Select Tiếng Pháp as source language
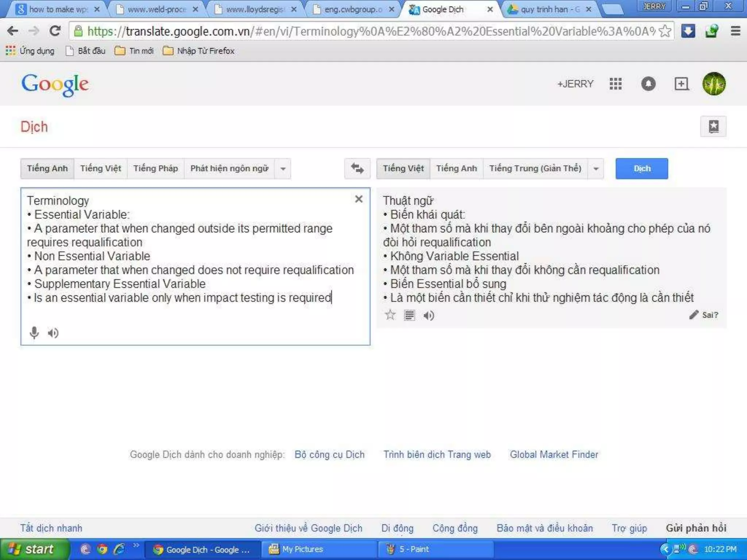This screenshot has width=747, height=560. pyautogui.click(x=155, y=168)
